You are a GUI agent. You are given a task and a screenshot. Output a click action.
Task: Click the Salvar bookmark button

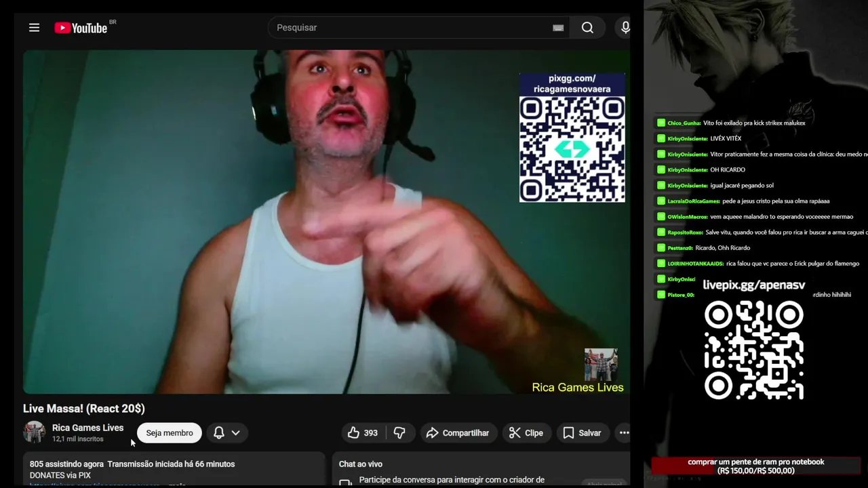[x=583, y=433]
